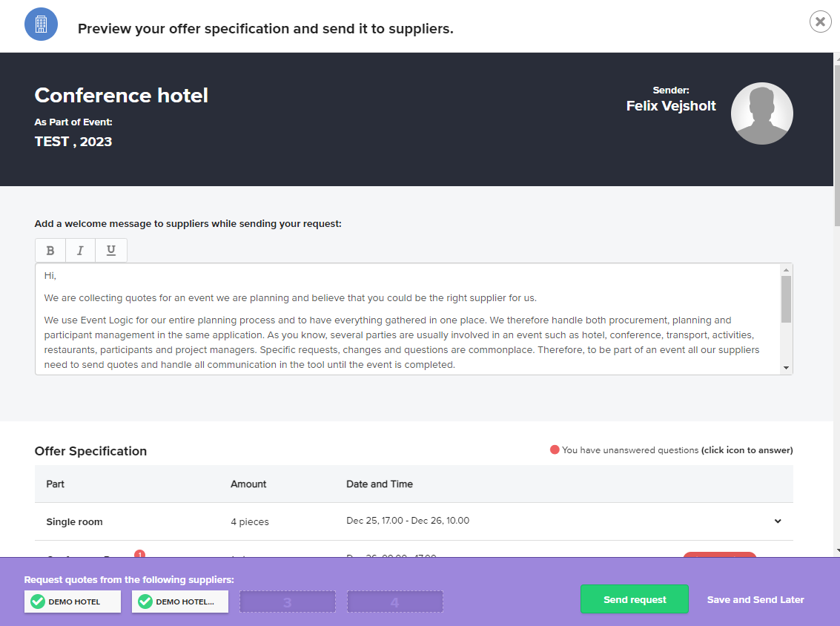The height and width of the screenshot is (626, 840).
Task: Close the offer preview dialog
Action: (x=820, y=22)
